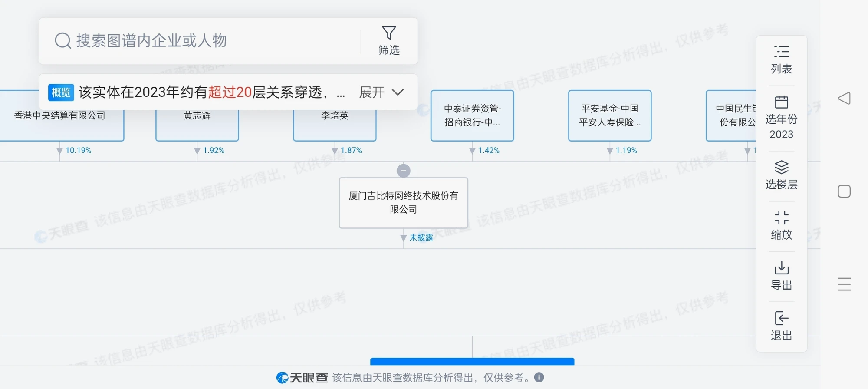Click the 导出 export icon
Viewport: 868px width, 389px height.
click(x=781, y=268)
